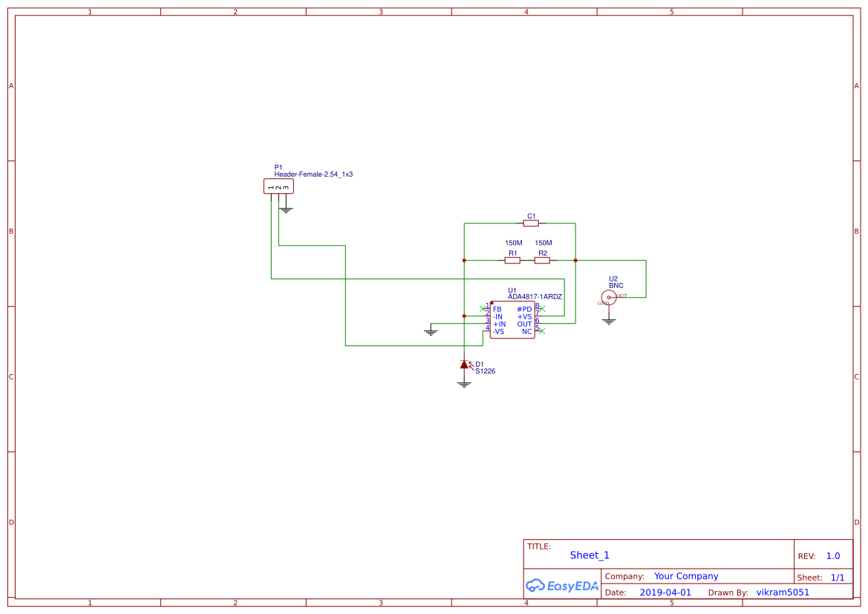Screen dimensions: 868x614
Task: Select the op-amp U1 ADA4817-1ARDZ symbol
Action: (x=512, y=319)
